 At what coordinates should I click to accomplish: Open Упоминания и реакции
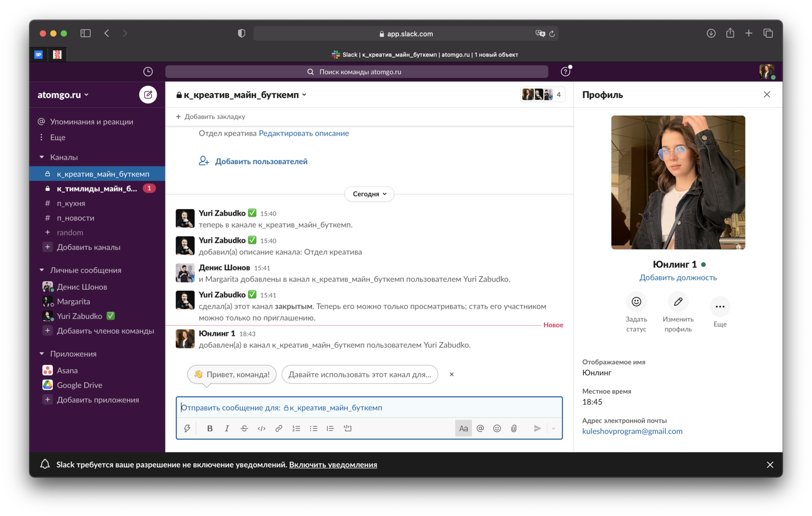(x=97, y=122)
